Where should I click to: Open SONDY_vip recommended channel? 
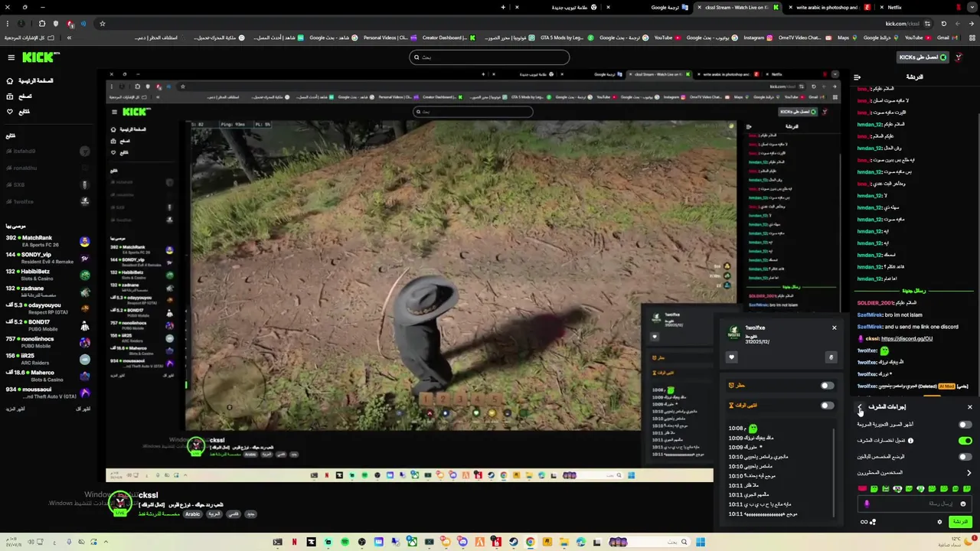point(47,258)
